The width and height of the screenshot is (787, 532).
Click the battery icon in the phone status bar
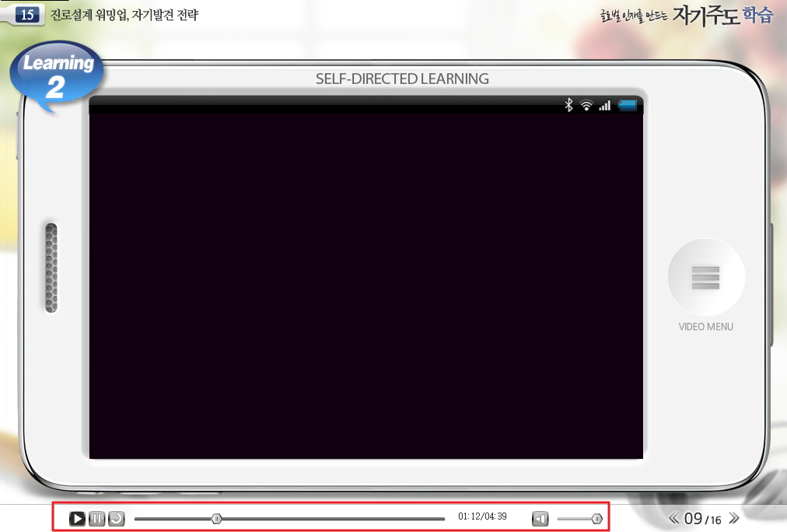click(628, 105)
